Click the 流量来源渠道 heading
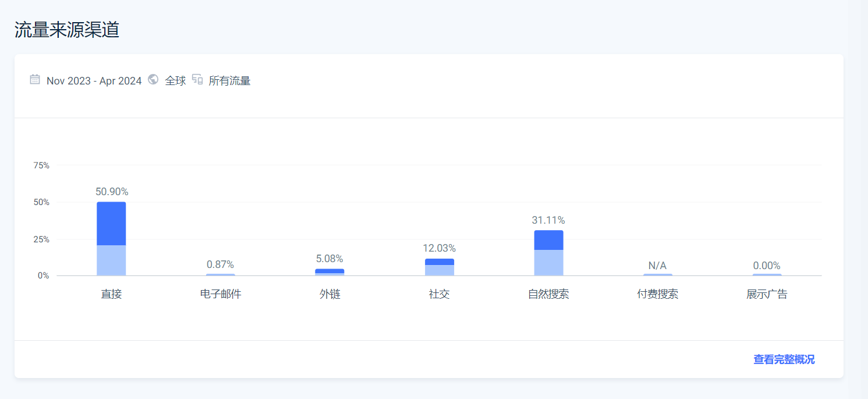This screenshot has width=868, height=399. tap(67, 30)
